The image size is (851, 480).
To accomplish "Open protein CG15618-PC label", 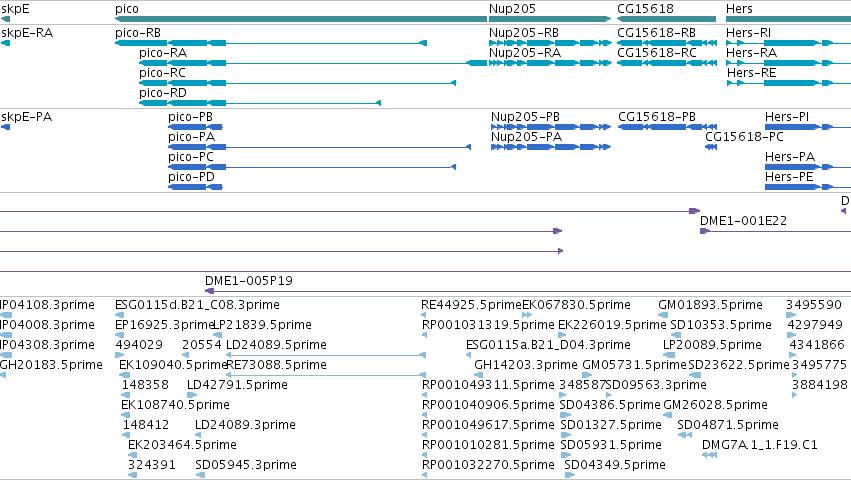I will coord(745,137).
